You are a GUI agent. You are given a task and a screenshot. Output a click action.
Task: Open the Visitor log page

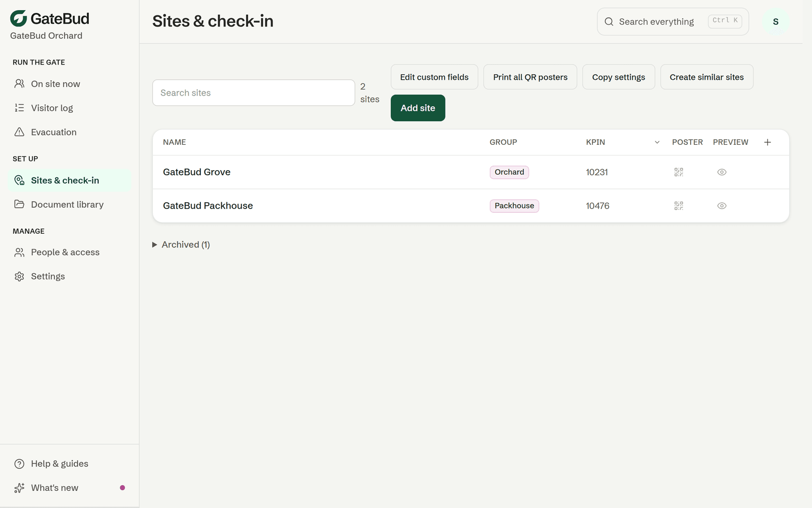(x=70, y=108)
